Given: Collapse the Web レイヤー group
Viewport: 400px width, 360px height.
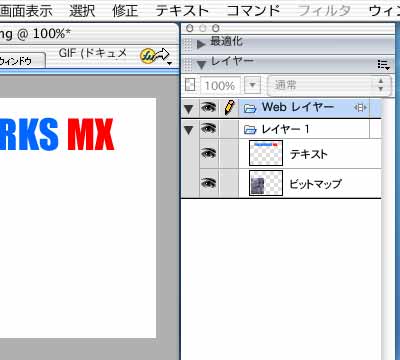Looking at the screenshot, I should [189, 109].
